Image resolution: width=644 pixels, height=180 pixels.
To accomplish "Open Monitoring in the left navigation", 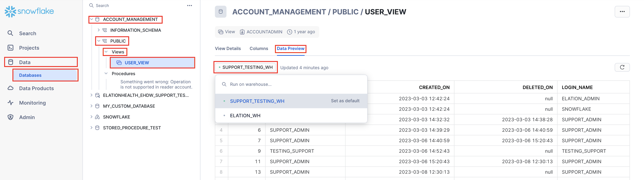I will pos(32,103).
